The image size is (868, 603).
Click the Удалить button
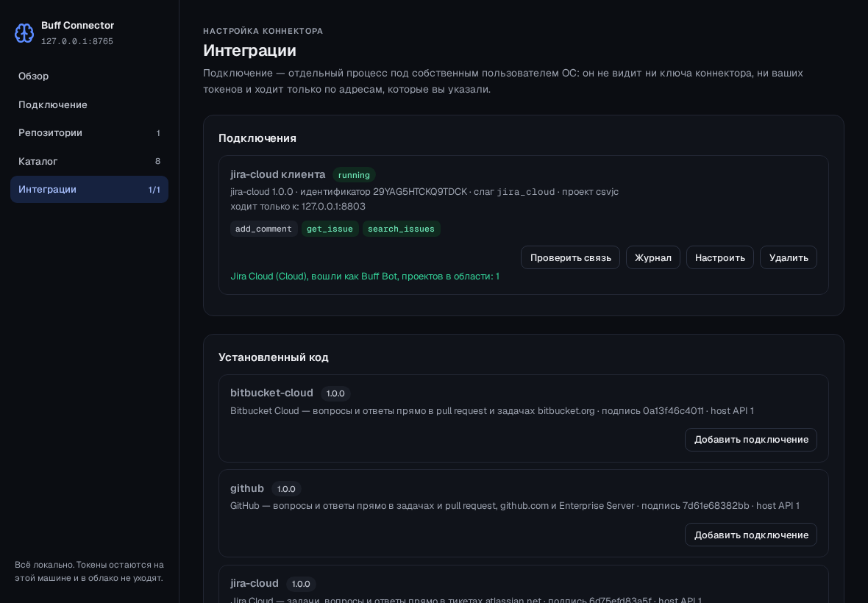pos(789,258)
